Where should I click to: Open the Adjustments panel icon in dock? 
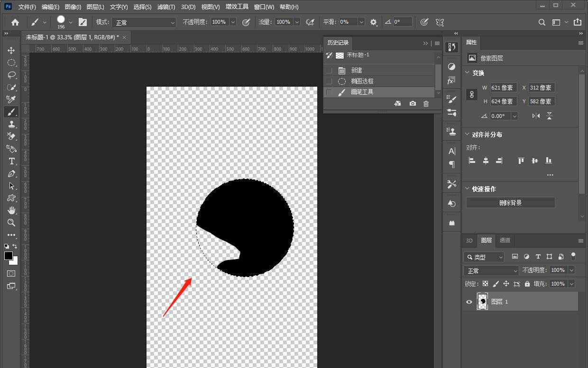451,67
